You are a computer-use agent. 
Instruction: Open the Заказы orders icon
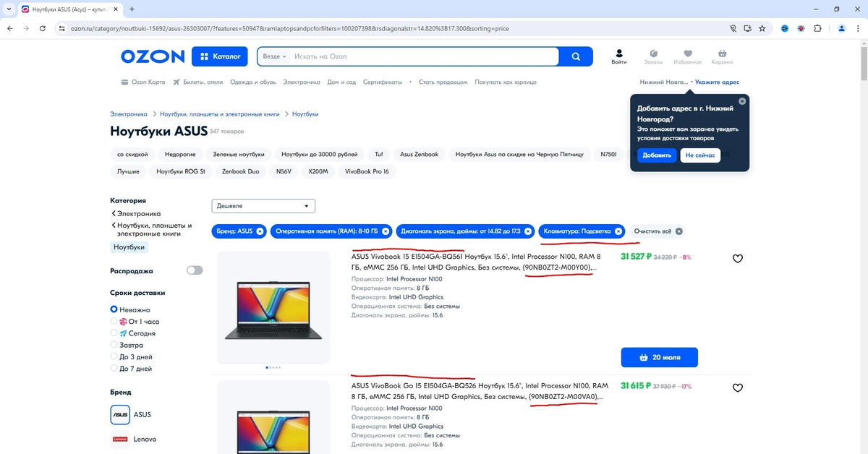point(653,54)
